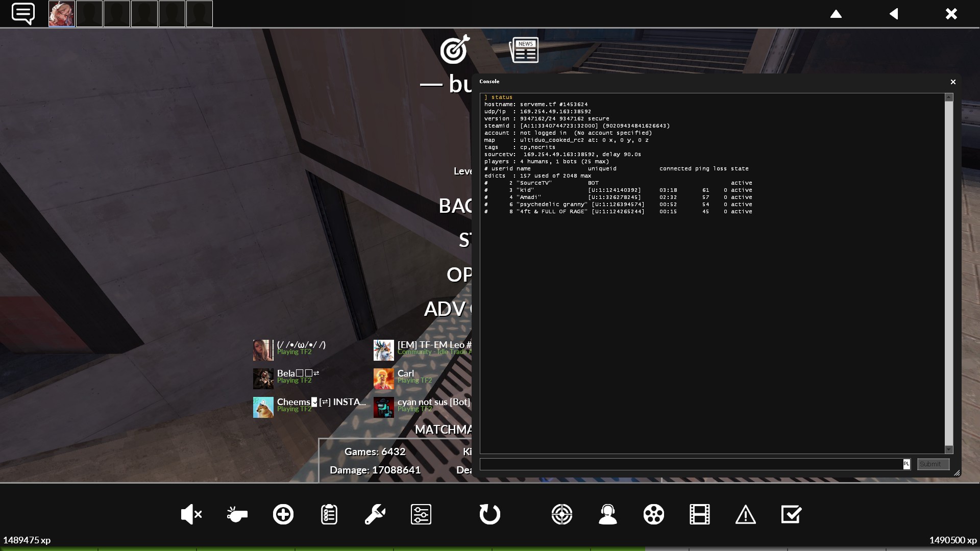Click the whistle icon in the bottom bar
The width and height of the screenshot is (980, 551).
pyautogui.click(x=237, y=514)
